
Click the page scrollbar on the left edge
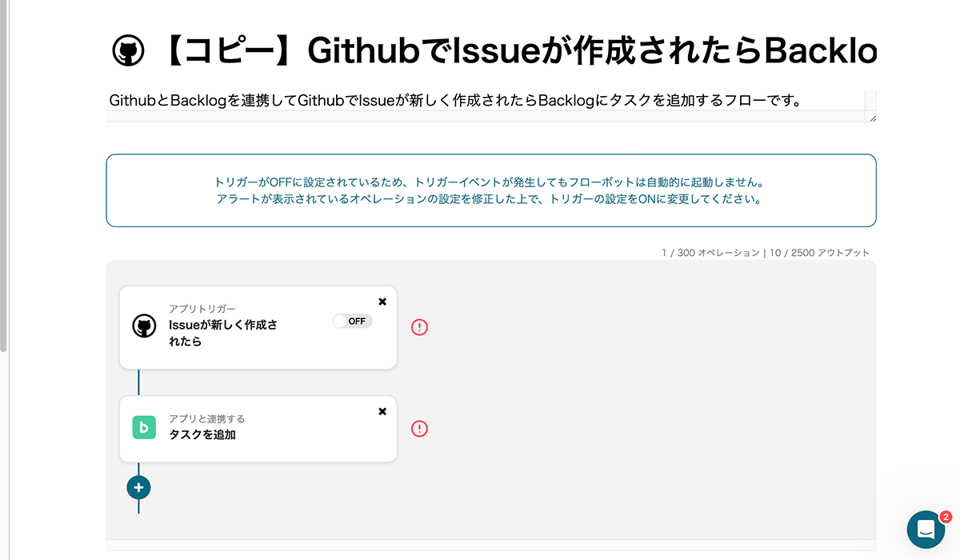click(x=4, y=176)
